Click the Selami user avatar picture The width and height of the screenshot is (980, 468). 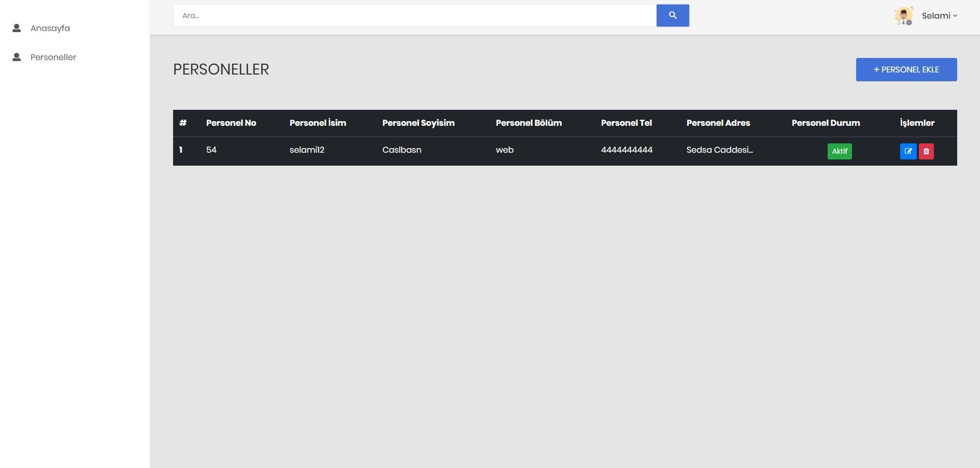(904, 16)
